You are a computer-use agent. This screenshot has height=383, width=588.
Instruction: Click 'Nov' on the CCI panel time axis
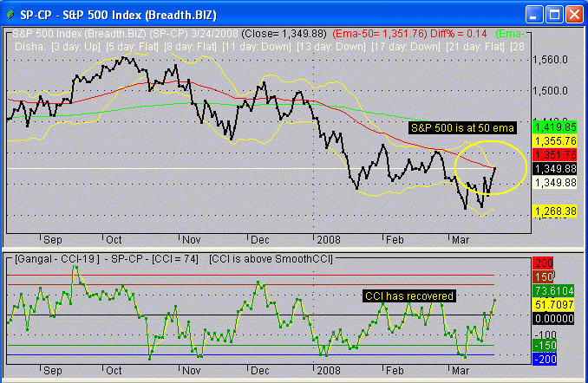[192, 371]
